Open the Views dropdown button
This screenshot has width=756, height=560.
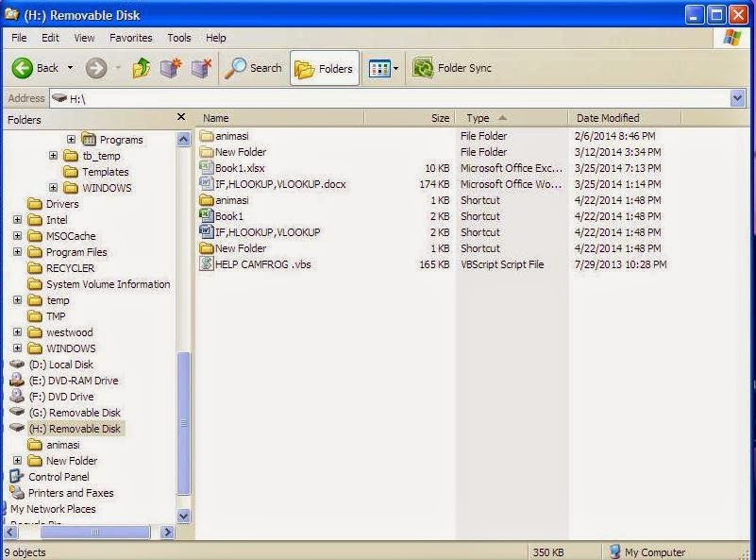coord(383,69)
